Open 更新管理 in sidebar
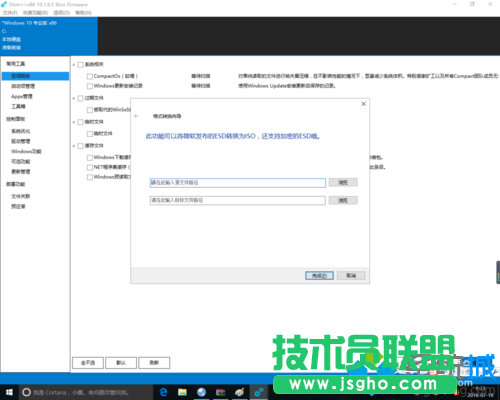Image resolution: width=500 pixels, height=400 pixels. tap(21, 172)
